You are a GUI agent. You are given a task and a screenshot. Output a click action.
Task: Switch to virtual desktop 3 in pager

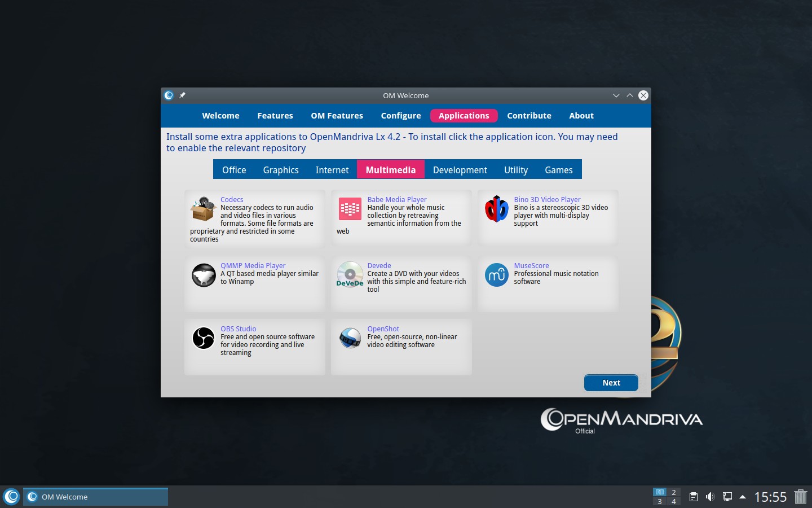(x=660, y=501)
